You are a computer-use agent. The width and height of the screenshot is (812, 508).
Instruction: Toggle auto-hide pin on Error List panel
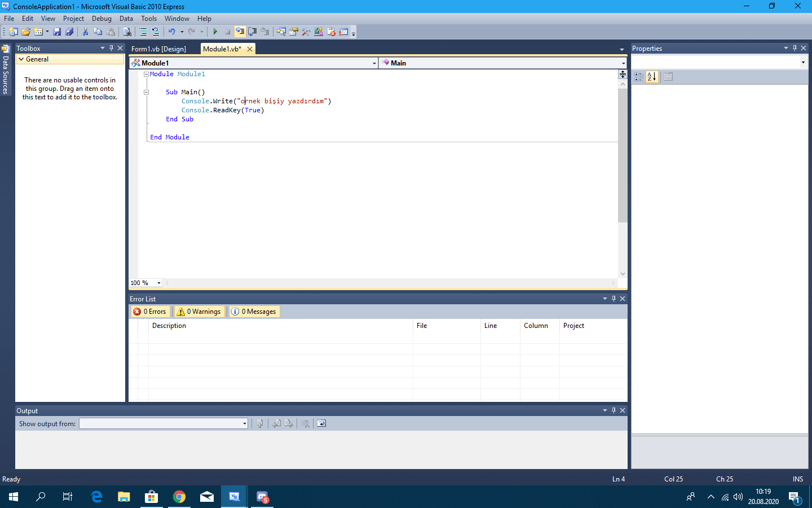pos(614,299)
